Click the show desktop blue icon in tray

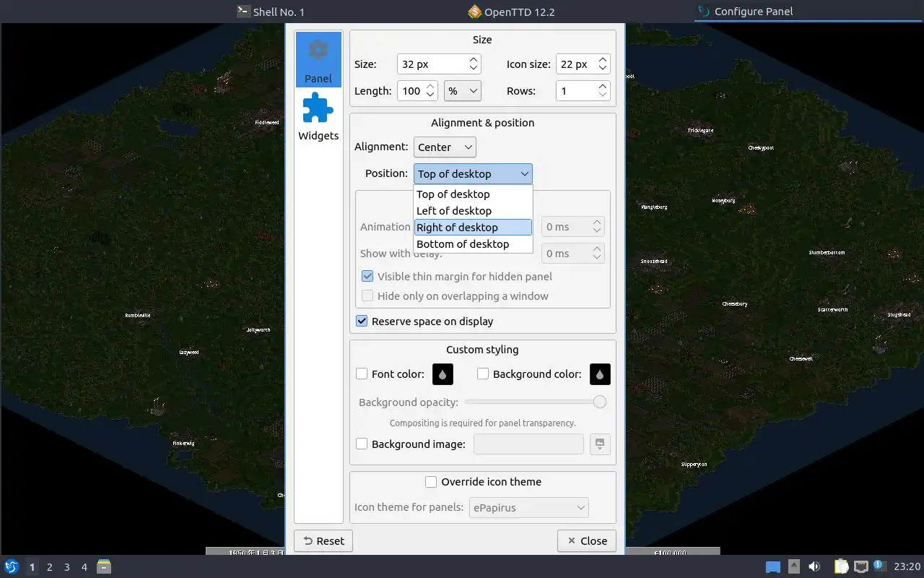(x=773, y=567)
